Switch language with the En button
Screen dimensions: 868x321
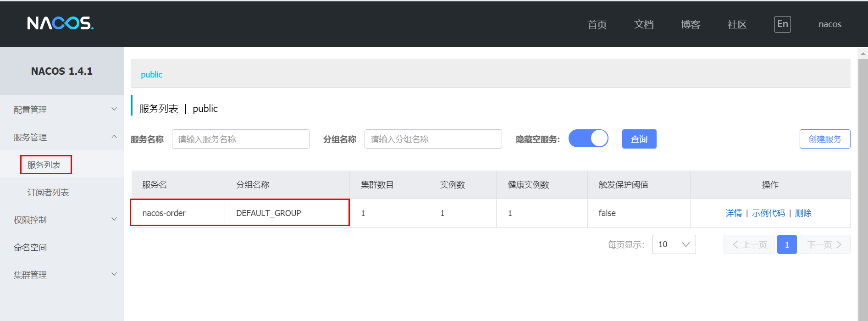coord(783,24)
